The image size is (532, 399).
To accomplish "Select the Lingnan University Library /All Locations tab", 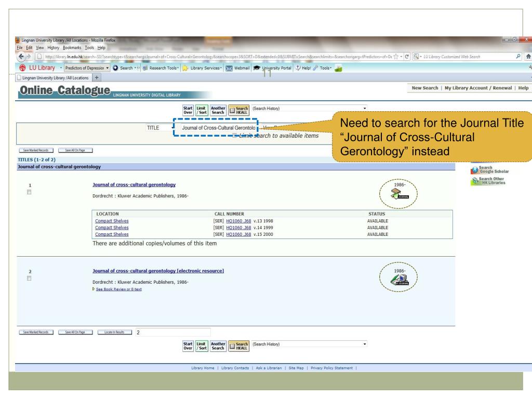I will (x=54, y=78).
